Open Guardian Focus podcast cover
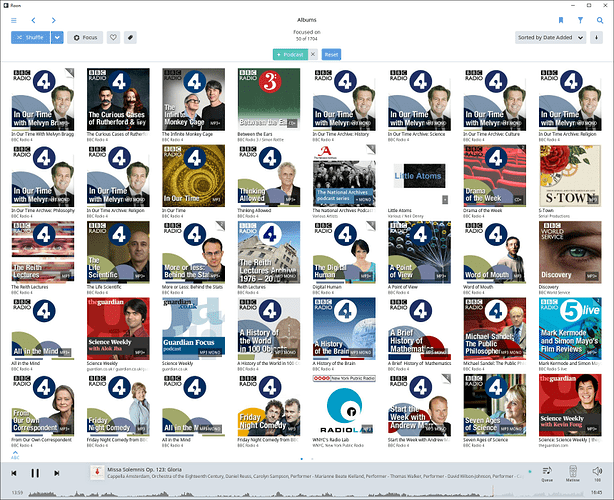Viewport: 614px width, 500px height. tap(193, 329)
